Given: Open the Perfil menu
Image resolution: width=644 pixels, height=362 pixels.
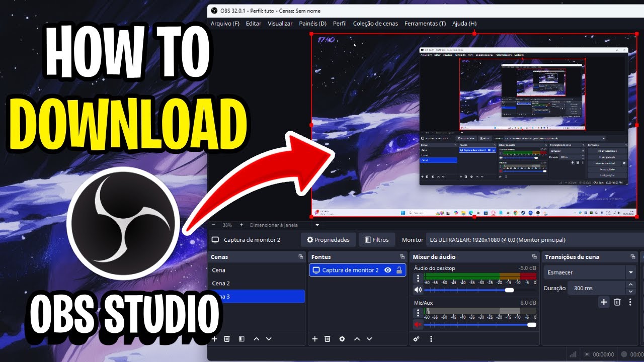Looking at the screenshot, I should click(x=340, y=24).
